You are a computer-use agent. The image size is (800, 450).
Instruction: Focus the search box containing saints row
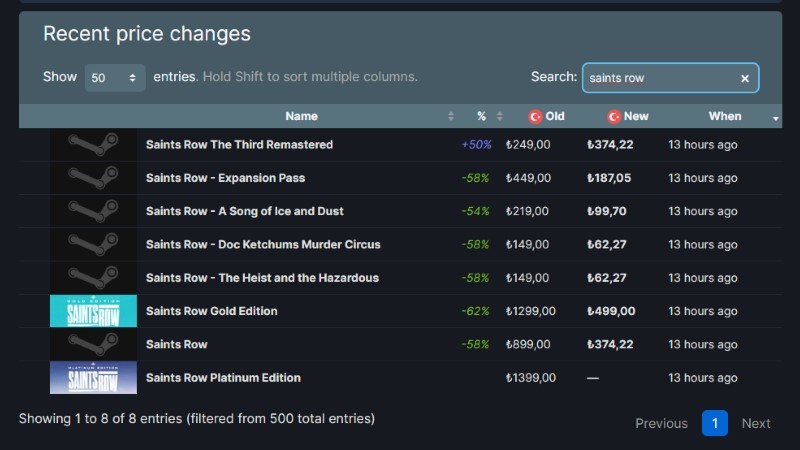coord(660,78)
